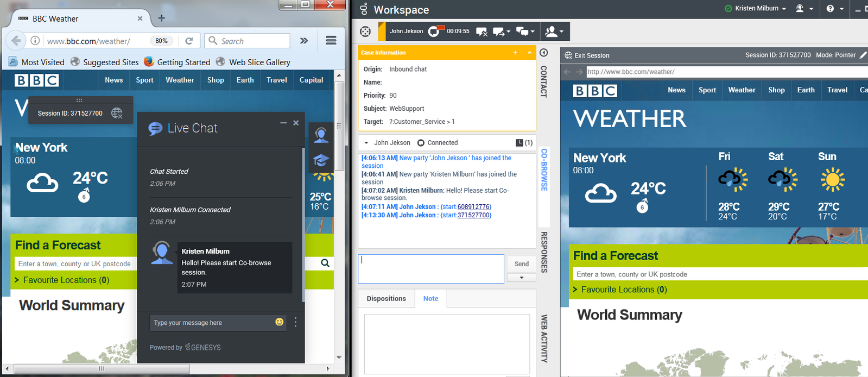Screen dimensions: 868x377
Task: Click the plus icon in Case Information header
Action: click(x=515, y=53)
